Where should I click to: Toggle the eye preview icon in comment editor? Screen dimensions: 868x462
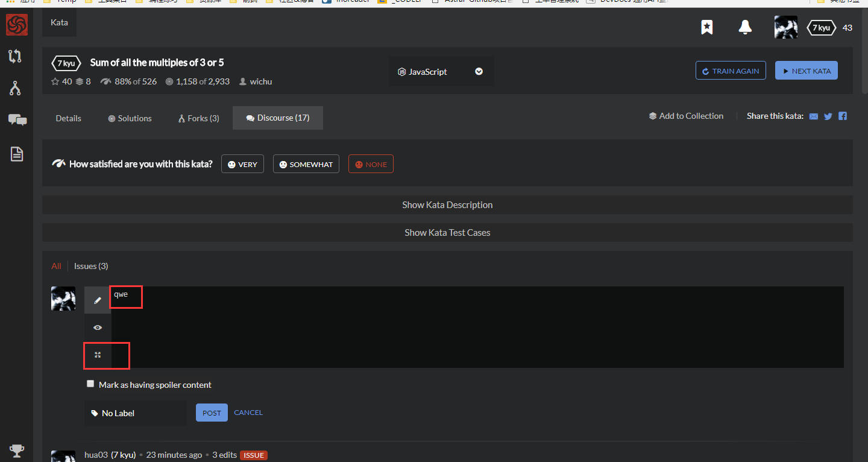(97, 327)
